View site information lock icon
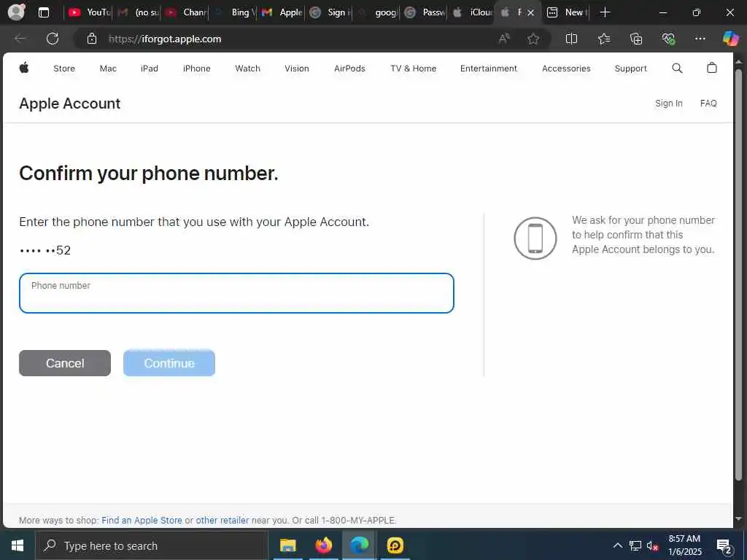Viewport: 747px width, 560px height. [x=92, y=39]
